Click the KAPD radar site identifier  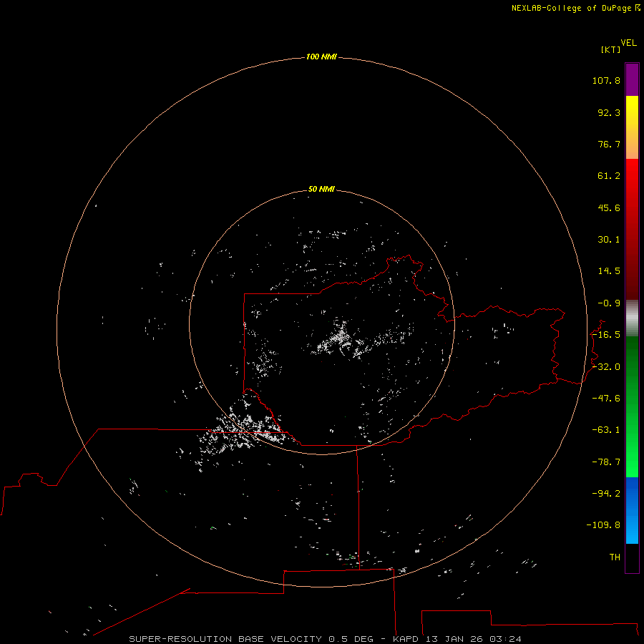[x=406, y=639]
